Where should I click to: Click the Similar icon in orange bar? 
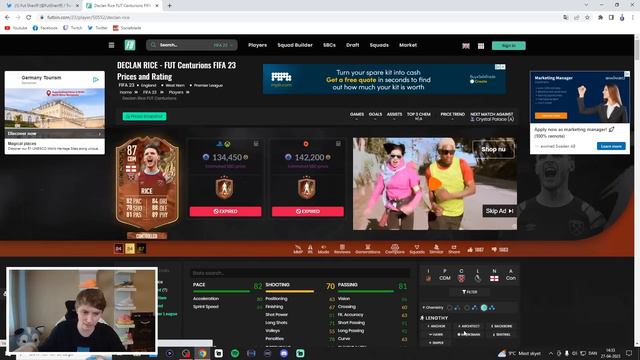point(436,249)
